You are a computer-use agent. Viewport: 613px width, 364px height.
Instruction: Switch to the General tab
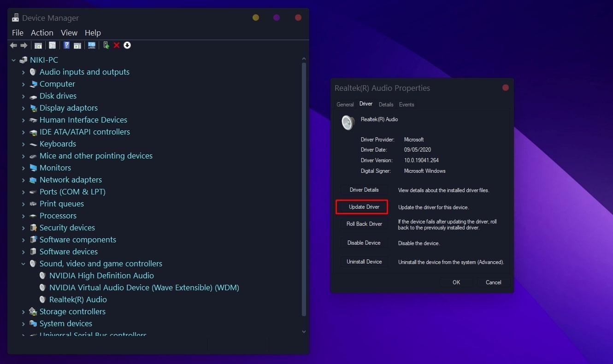tap(345, 105)
